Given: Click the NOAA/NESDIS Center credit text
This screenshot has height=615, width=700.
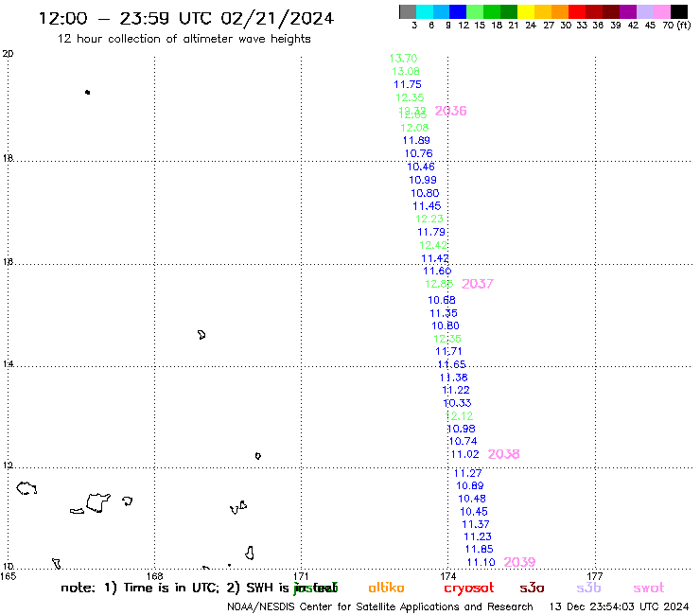Looking at the screenshot, I should coord(380,607).
